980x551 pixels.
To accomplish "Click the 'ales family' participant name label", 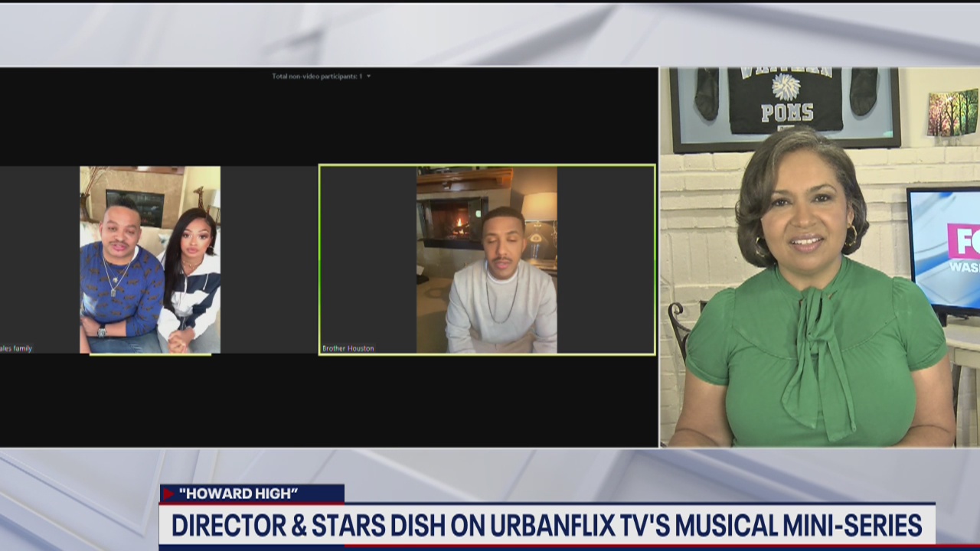I will (17, 348).
